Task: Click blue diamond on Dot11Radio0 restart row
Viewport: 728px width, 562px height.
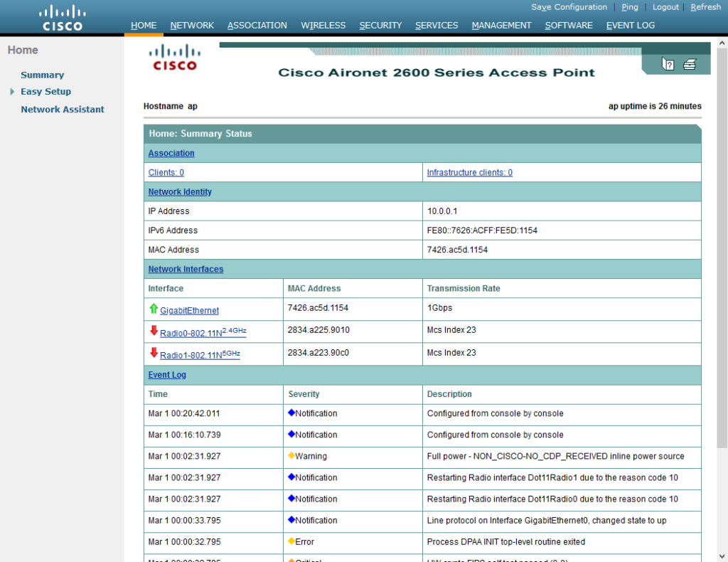Action: [x=291, y=498]
